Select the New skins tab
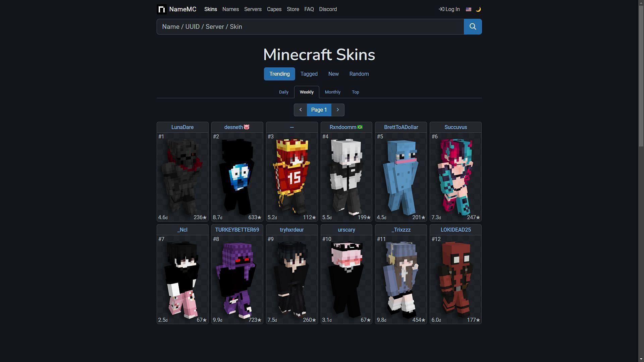Image resolution: width=644 pixels, height=362 pixels. (x=333, y=74)
